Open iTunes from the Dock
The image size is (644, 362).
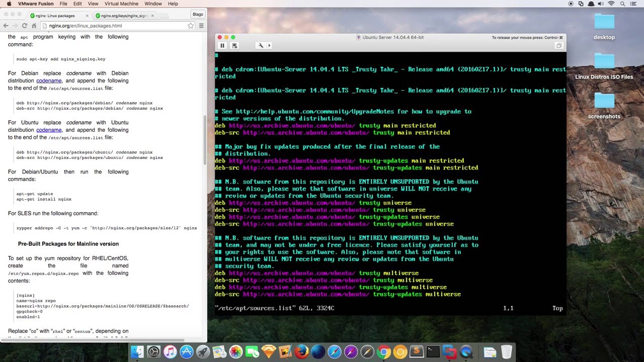[170, 351]
